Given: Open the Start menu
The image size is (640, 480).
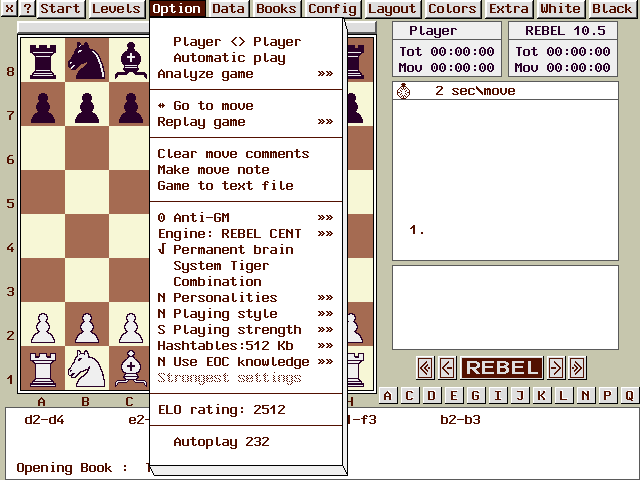Looking at the screenshot, I should [61, 9].
